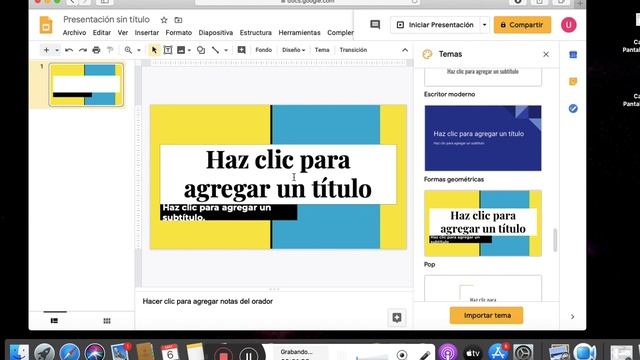Open the Diseño layout dropdown

coord(293,50)
